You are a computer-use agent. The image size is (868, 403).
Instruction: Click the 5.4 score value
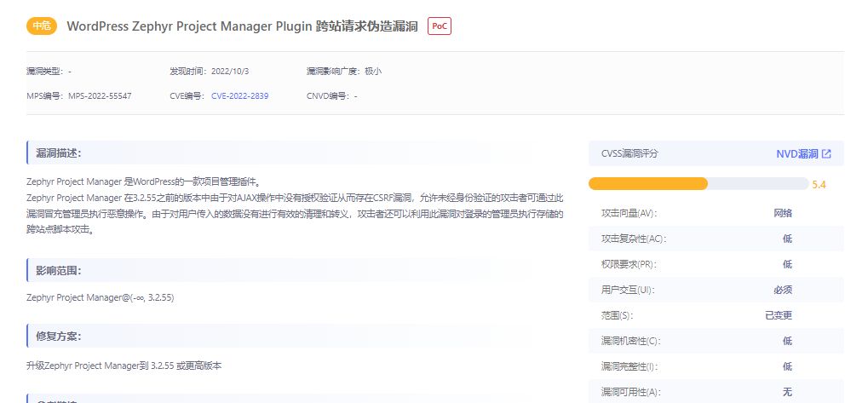pos(819,185)
